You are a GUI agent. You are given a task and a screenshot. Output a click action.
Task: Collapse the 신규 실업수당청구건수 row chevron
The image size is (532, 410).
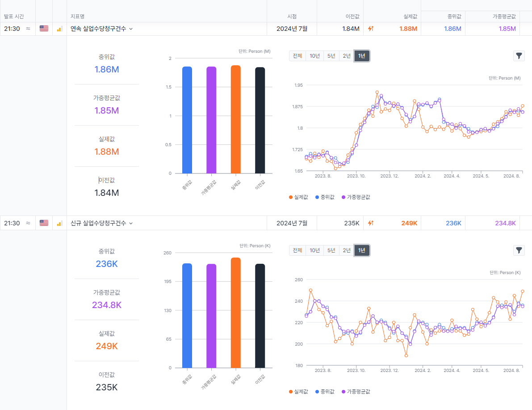pyautogui.click(x=131, y=224)
